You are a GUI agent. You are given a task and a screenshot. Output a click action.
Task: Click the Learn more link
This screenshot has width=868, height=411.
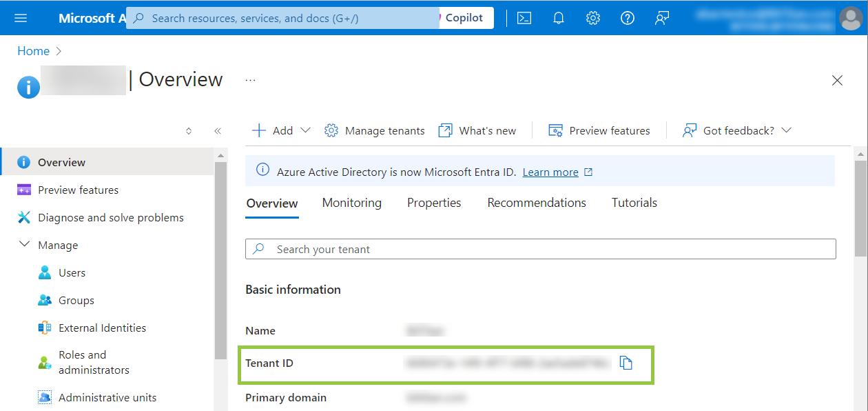550,172
